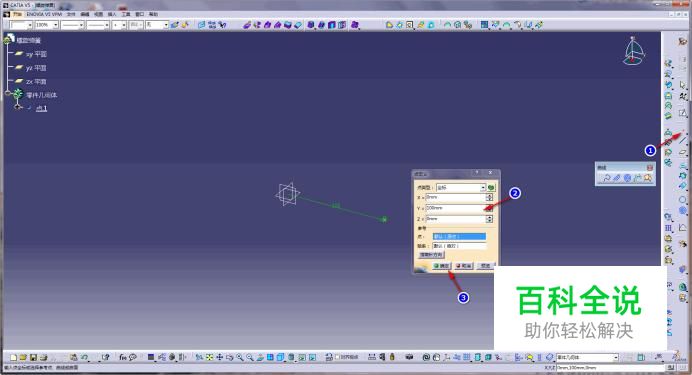Viewport: 692px width, 375px height.
Task: Open the point symbol dropdown
Action: click(119, 25)
